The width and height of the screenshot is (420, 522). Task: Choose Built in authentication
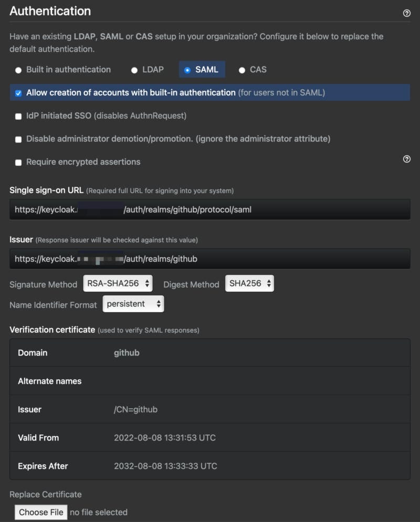[18, 69]
